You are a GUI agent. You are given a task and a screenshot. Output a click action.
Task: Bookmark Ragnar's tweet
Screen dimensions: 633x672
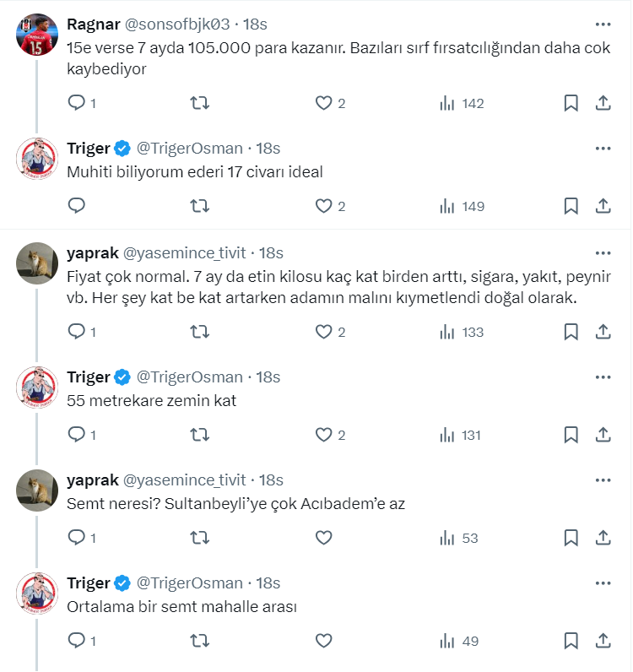(x=571, y=103)
